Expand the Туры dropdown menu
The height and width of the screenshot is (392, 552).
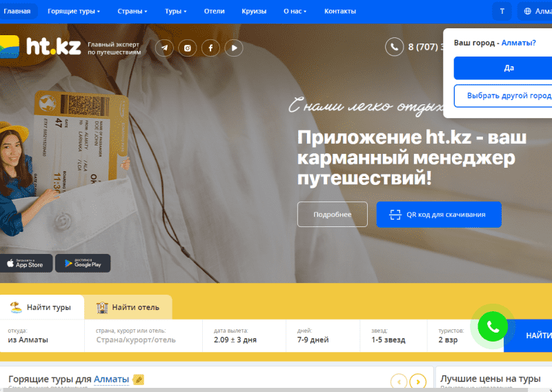coord(176,11)
